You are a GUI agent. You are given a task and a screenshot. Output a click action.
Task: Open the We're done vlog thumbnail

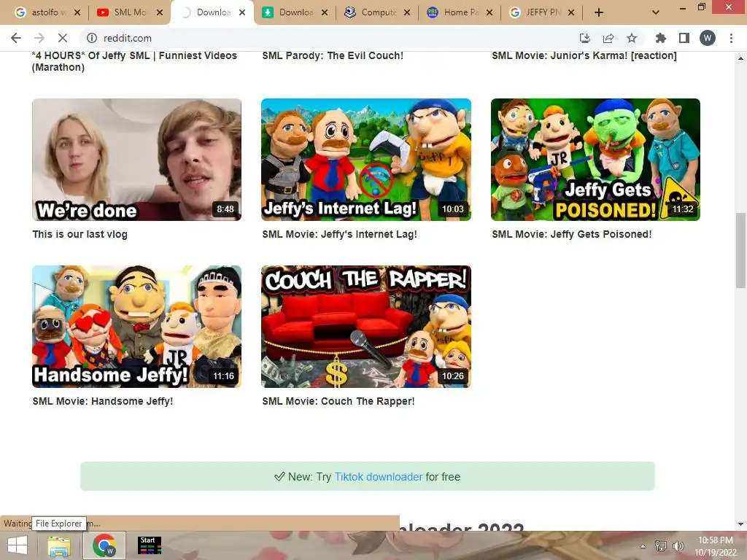136,160
